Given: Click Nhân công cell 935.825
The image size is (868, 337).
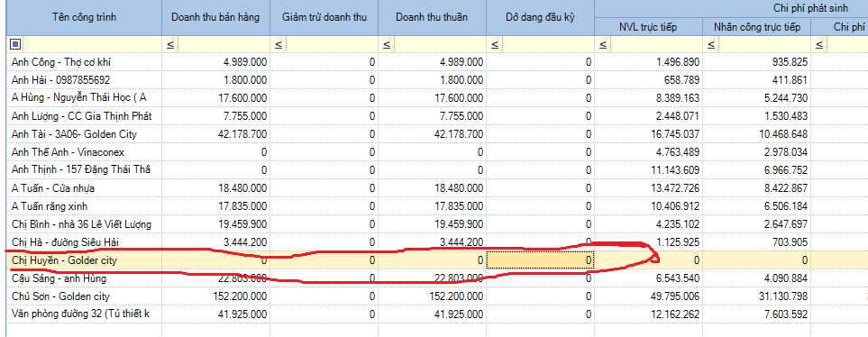Looking at the screenshot, I should 756,62.
